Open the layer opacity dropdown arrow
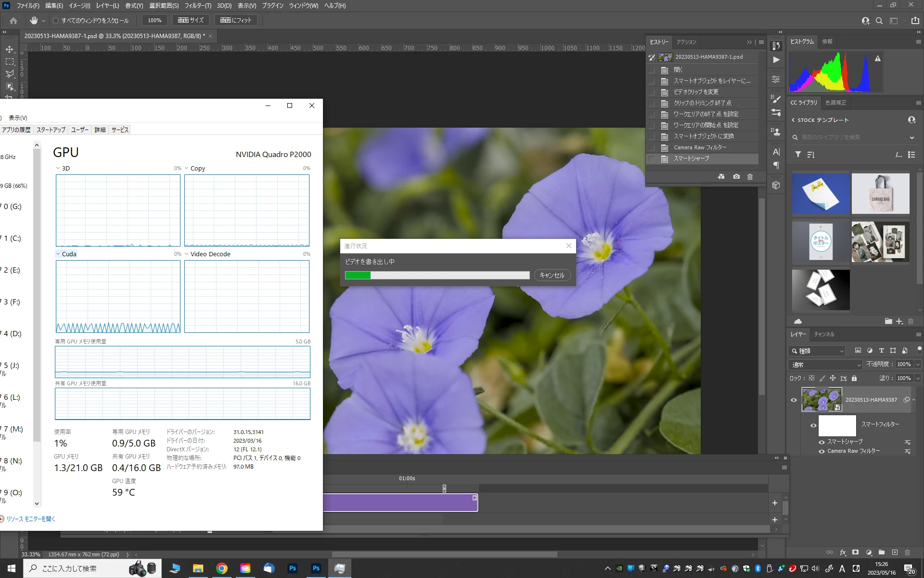Image resolution: width=924 pixels, height=578 pixels. (x=918, y=365)
